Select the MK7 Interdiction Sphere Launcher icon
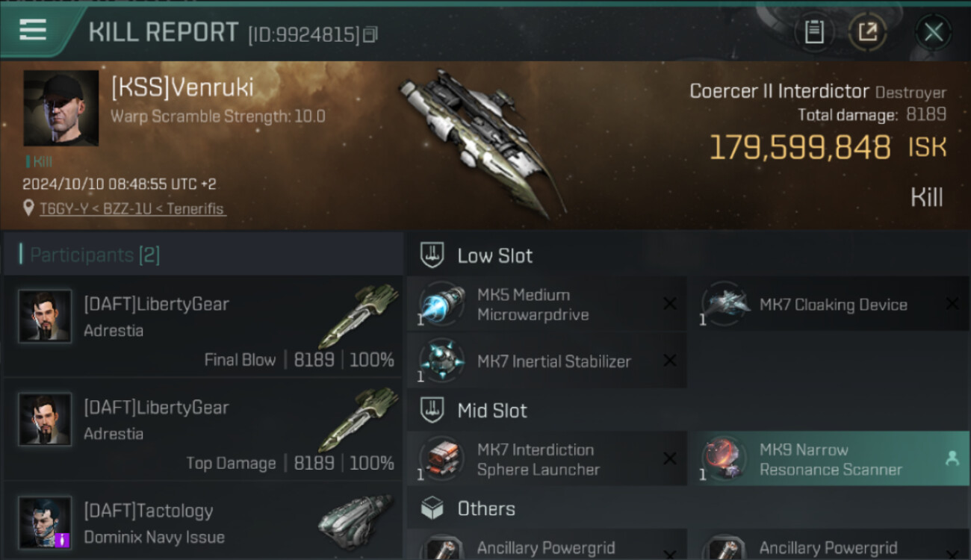 tap(442, 458)
